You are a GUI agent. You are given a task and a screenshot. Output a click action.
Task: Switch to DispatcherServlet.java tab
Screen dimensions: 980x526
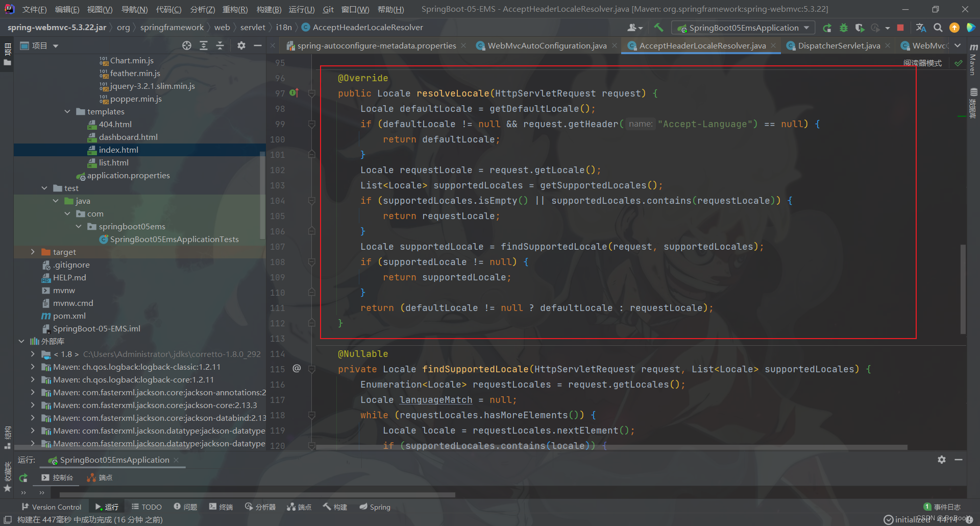click(x=839, y=46)
